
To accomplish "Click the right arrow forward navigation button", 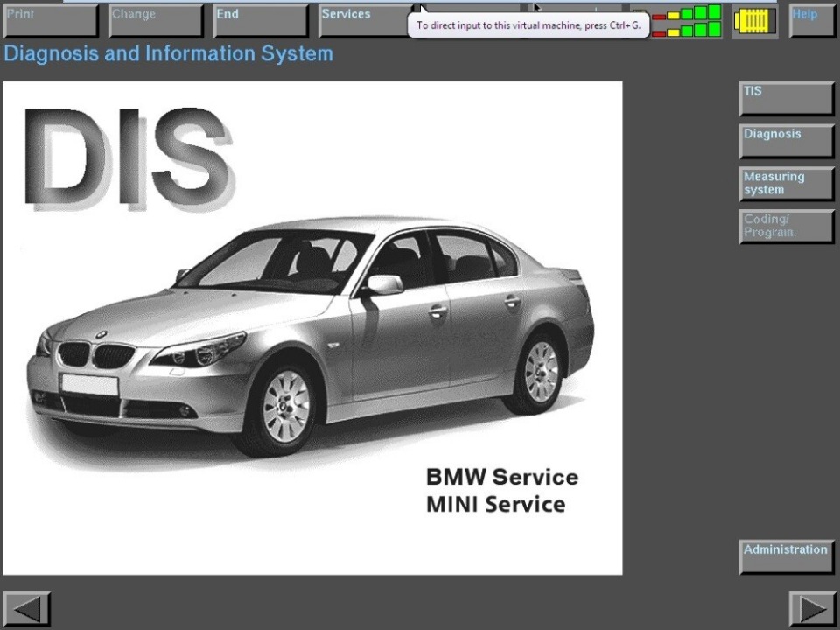I will click(x=812, y=609).
